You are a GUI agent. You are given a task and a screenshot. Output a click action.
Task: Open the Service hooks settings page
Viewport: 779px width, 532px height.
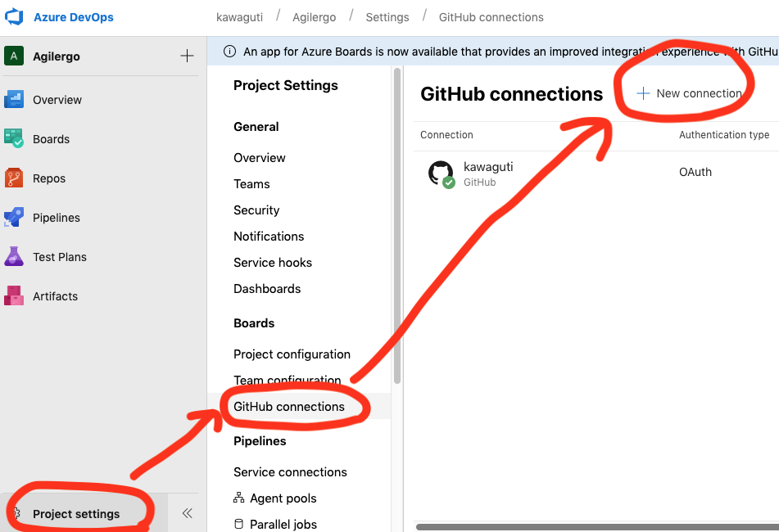(273, 263)
